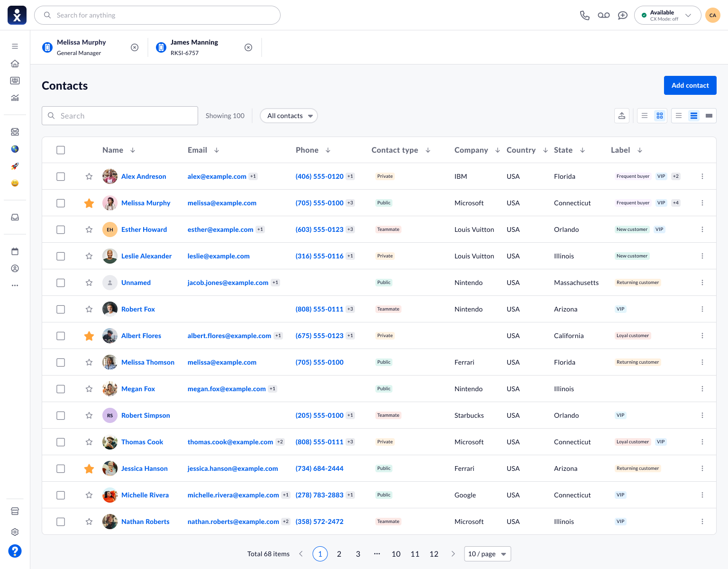
Task: Open the 10 / page size dropdown
Action: point(488,554)
